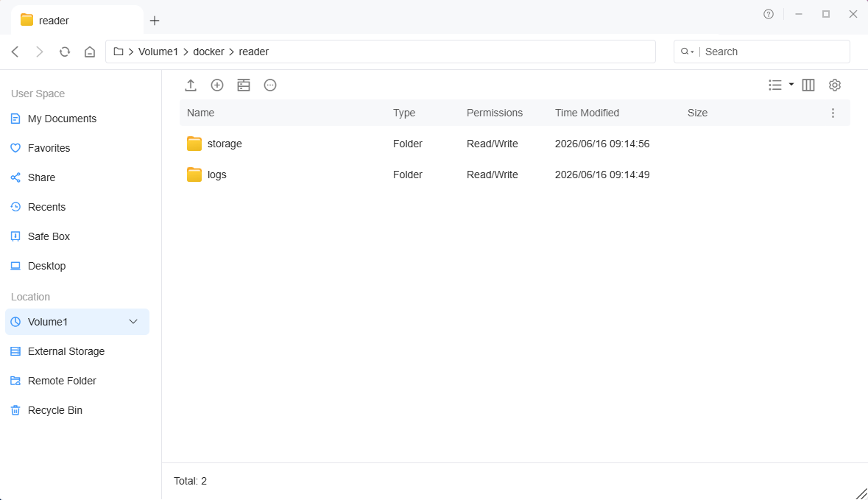Open a new tab with plus
The image size is (868, 500).
point(155,21)
